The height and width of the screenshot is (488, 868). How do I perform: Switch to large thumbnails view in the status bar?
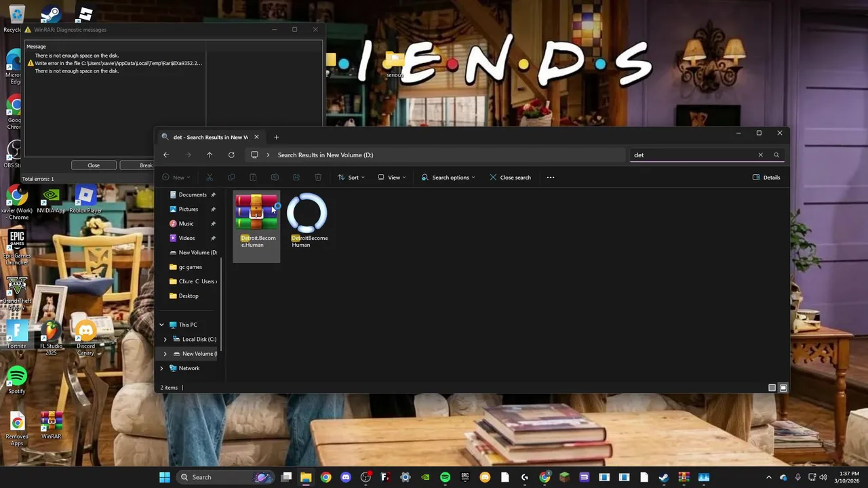[783, 388]
